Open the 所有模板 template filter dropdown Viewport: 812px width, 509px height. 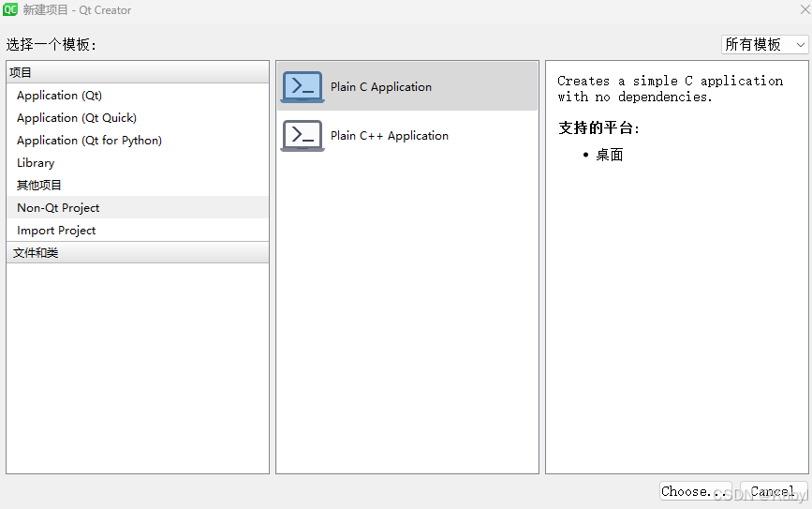point(764,45)
